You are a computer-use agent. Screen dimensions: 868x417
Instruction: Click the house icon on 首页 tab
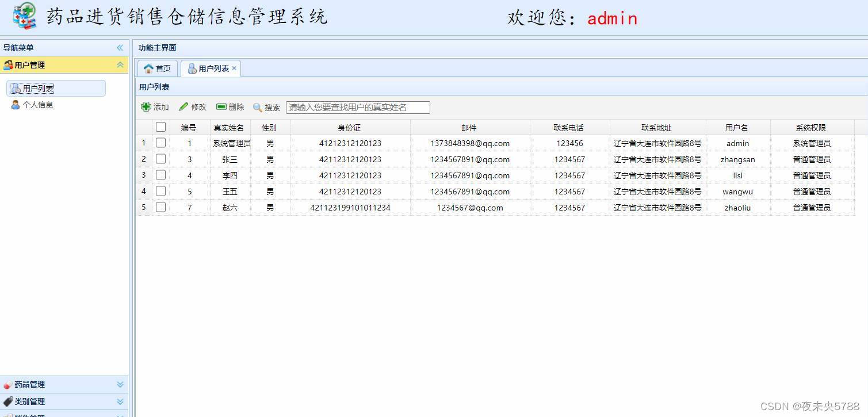[148, 68]
